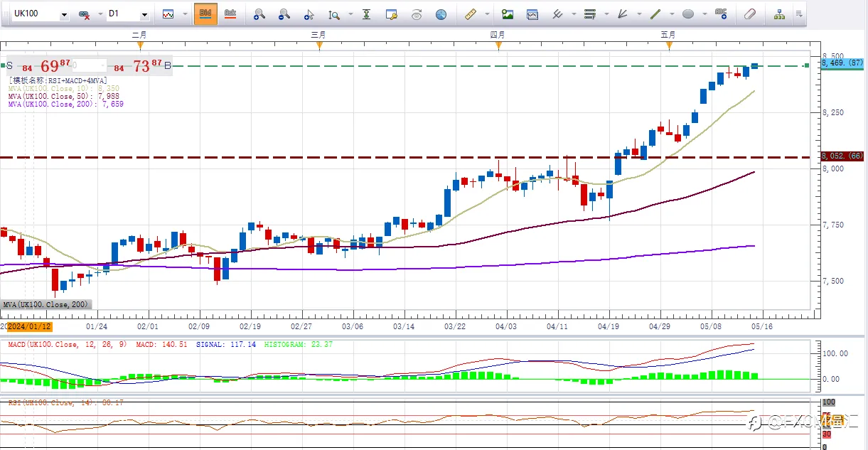Click the MACD indicator title label
This screenshot has width=868, height=450.
[68, 345]
